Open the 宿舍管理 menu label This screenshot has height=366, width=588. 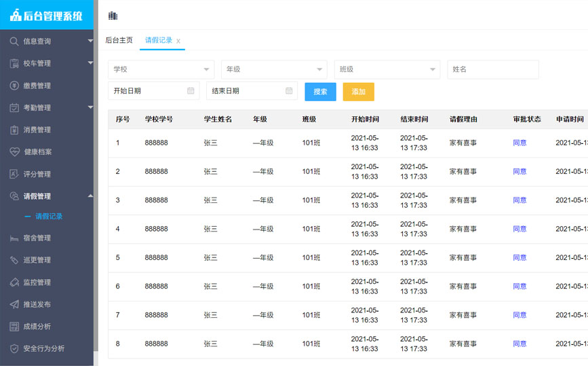pos(37,238)
